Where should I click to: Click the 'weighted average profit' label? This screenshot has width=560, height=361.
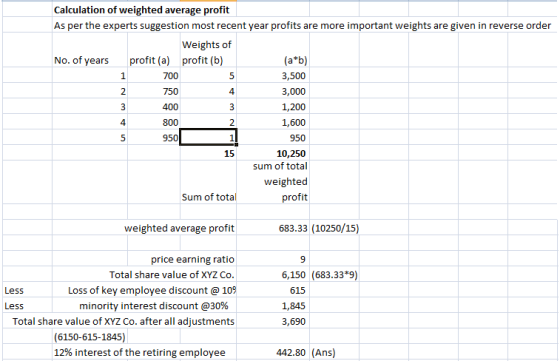(179, 228)
